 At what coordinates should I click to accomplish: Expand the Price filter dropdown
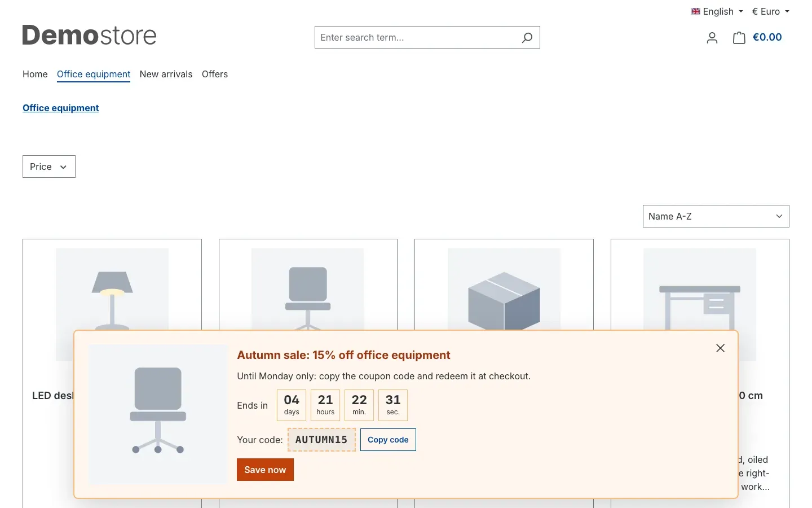pyautogui.click(x=49, y=167)
